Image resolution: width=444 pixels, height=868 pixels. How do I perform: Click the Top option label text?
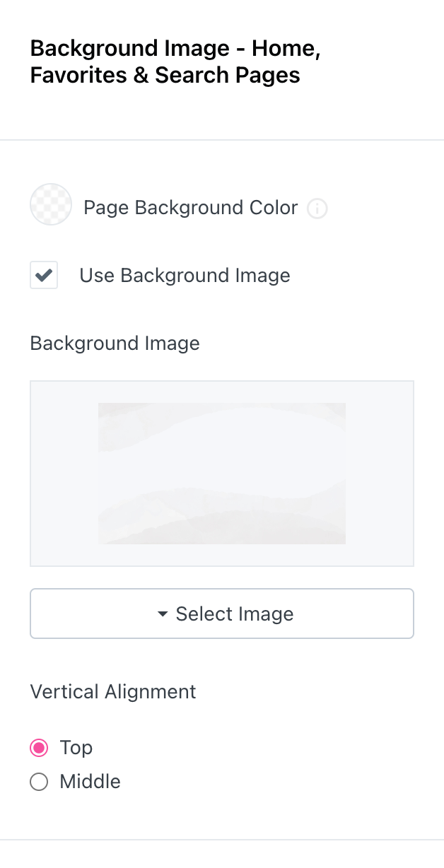tap(76, 748)
